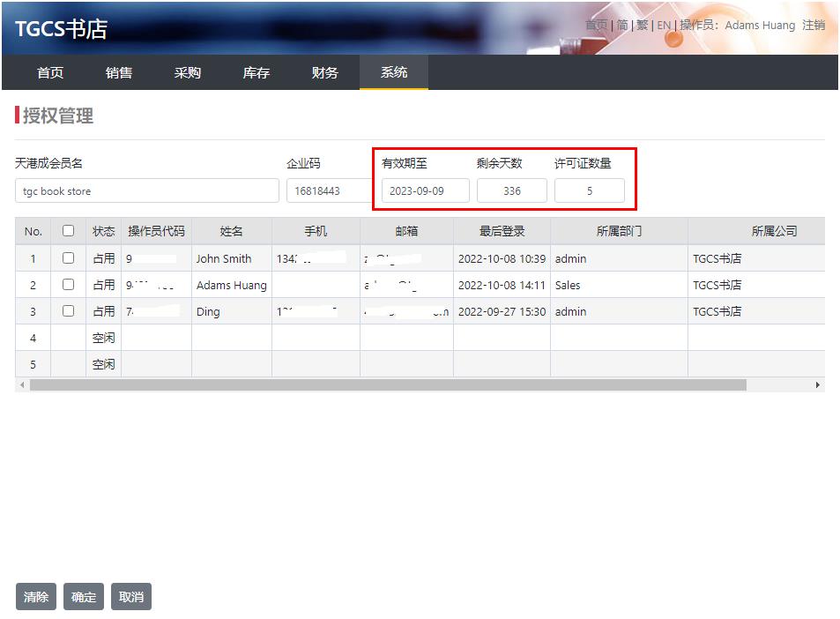Click the scroll-right arrow of the table
Image resolution: width=840 pixels, height=619 pixels.
(x=817, y=385)
